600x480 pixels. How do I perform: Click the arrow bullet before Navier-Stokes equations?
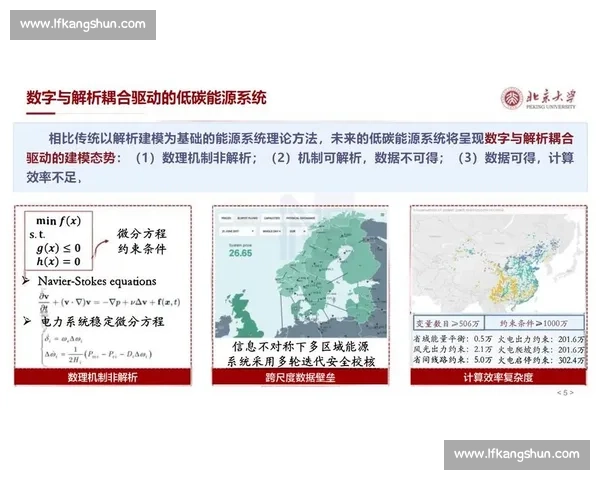click(x=26, y=281)
